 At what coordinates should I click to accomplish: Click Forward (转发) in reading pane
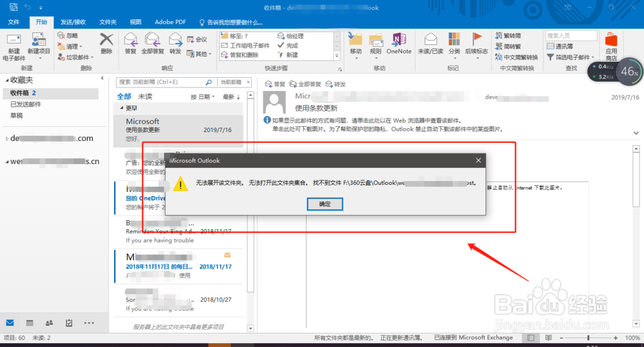[336, 84]
